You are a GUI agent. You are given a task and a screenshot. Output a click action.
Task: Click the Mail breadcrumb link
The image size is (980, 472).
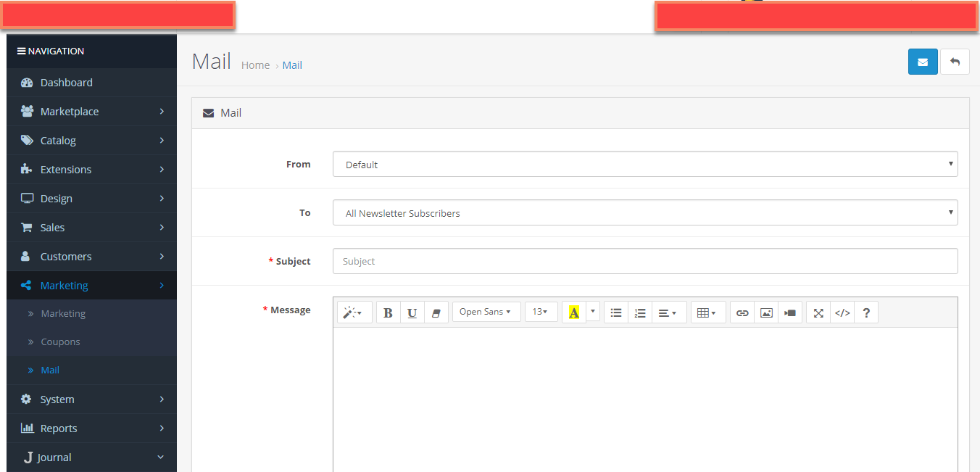pos(292,65)
